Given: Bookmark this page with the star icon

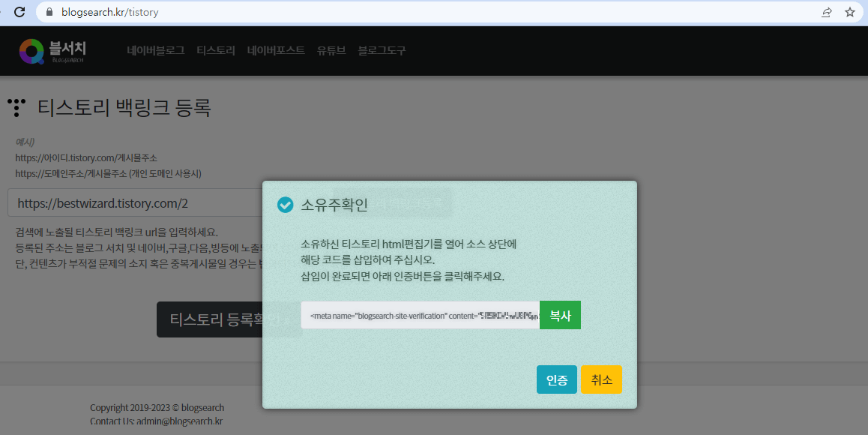Looking at the screenshot, I should [x=850, y=12].
